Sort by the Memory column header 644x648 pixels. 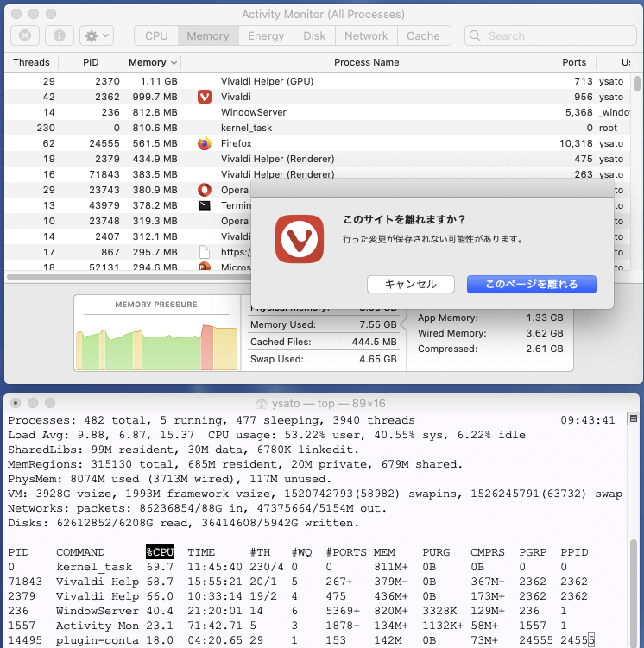pyautogui.click(x=152, y=62)
